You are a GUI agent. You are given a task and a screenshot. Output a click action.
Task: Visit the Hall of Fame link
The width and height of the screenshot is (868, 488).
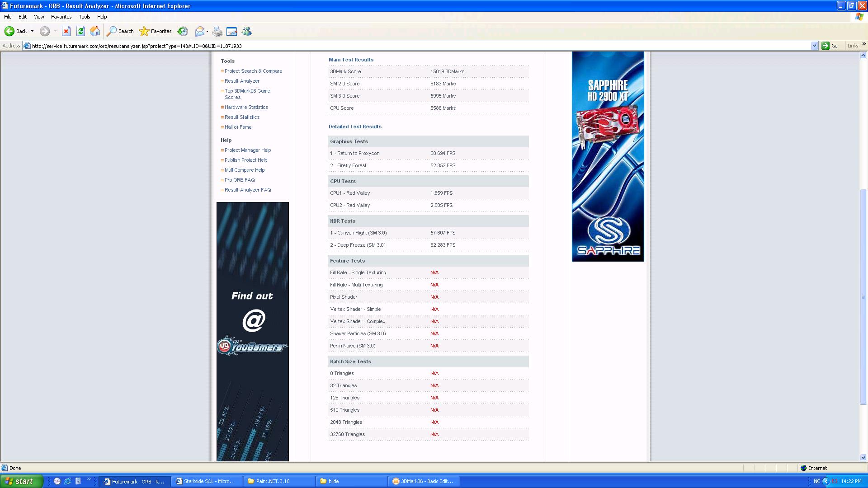pyautogui.click(x=238, y=127)
